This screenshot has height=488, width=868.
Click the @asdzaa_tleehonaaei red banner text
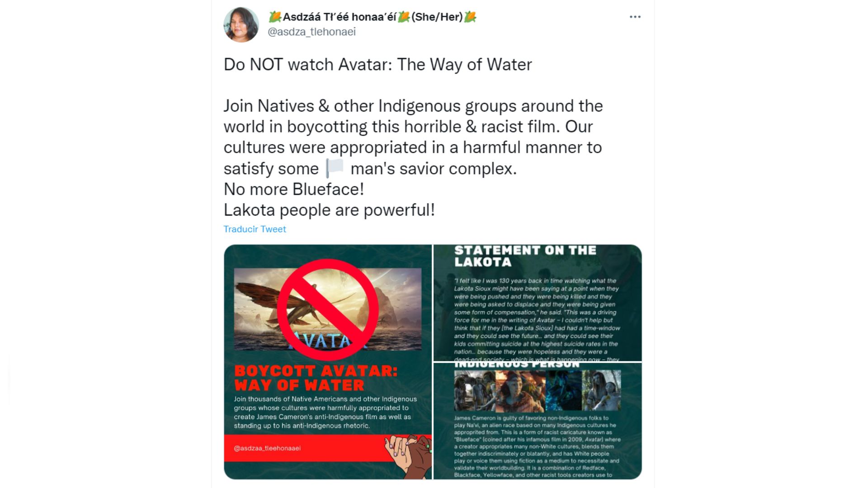(x=267, y=448)
